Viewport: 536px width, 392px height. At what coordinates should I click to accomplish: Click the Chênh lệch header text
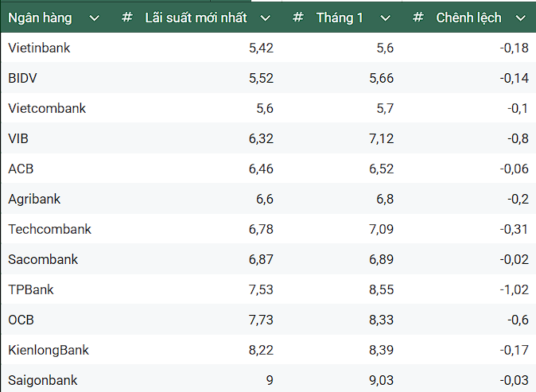[x=468, y=17]
